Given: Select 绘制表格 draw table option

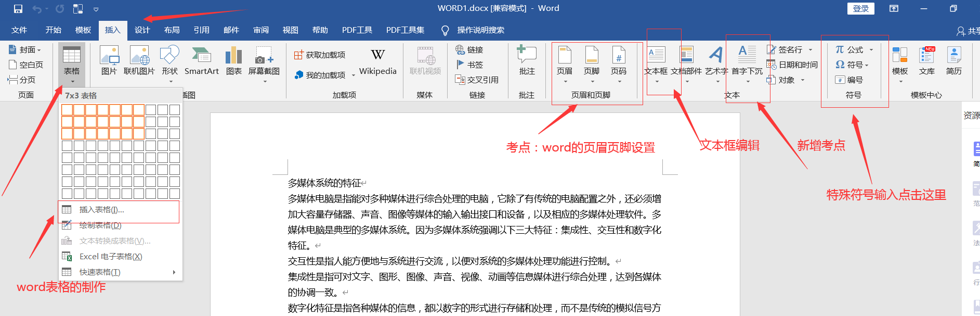Looking at the screenshot, I should click(120, 225).
